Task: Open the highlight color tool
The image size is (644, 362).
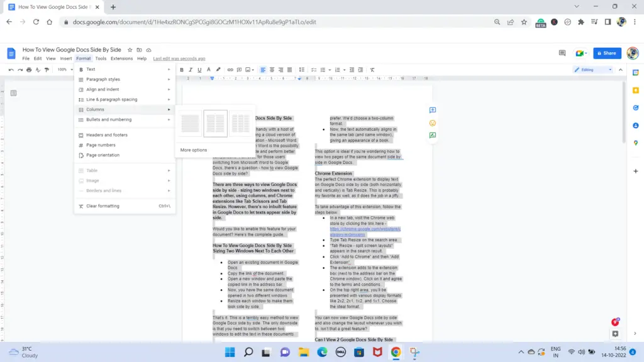Action: pyautogui.click(x=218, y=70)
